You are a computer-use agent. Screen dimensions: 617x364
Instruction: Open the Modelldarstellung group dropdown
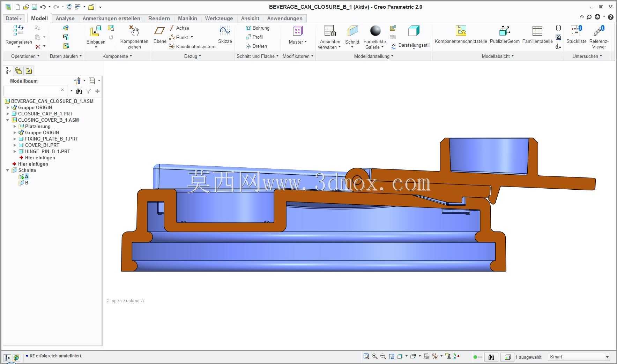coord(374,56)
